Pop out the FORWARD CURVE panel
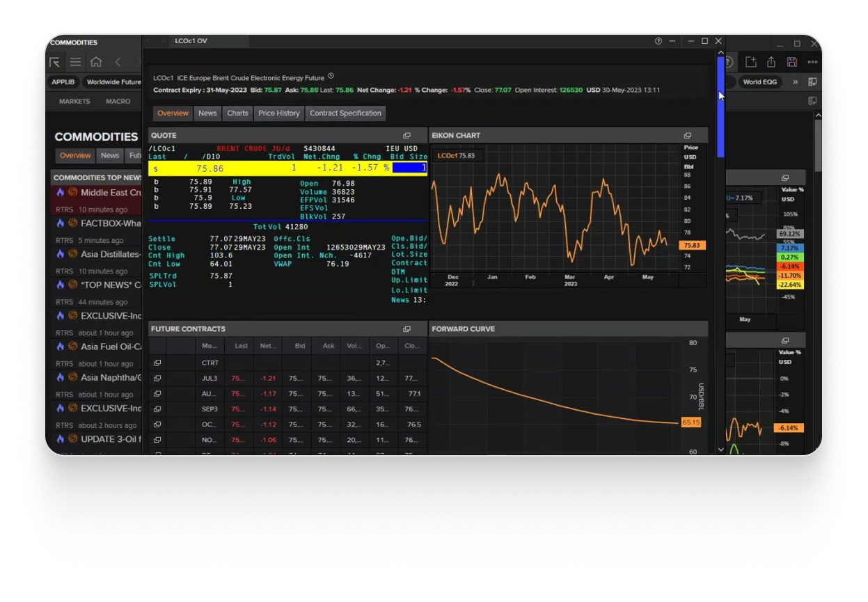The image size is (868, 602). [687, 329]
